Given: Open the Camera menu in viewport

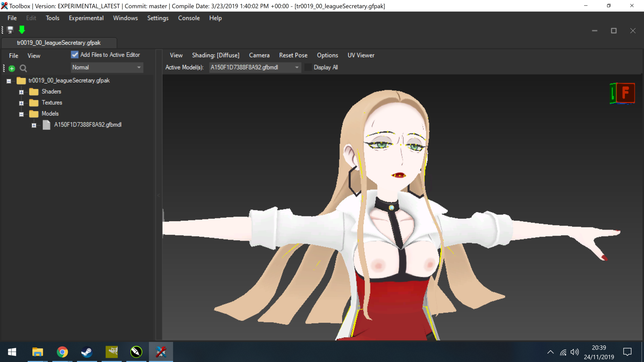Looking at the screenshot, I should click(259, 55).
